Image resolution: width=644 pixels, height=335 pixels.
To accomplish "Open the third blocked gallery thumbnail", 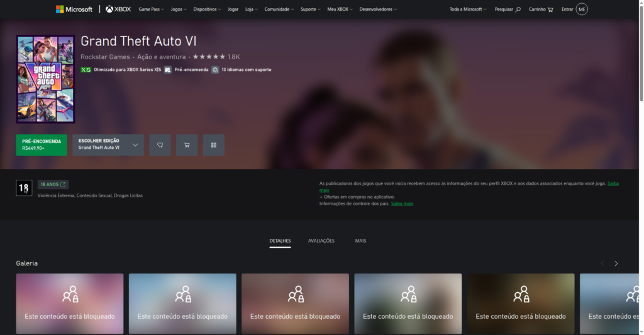I will click(296, 304).
